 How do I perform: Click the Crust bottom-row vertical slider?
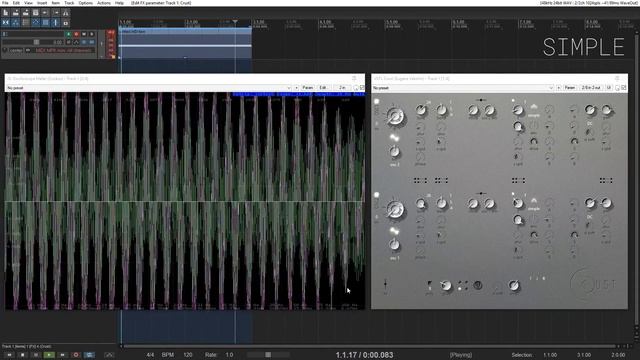coord(385,285)
